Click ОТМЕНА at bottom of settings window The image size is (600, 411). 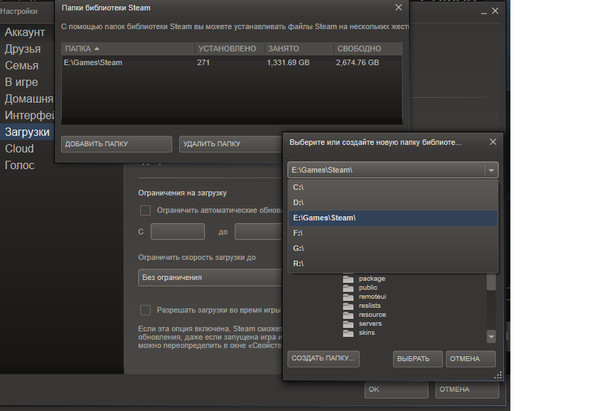pyautogui.click(x=467, y=390)
